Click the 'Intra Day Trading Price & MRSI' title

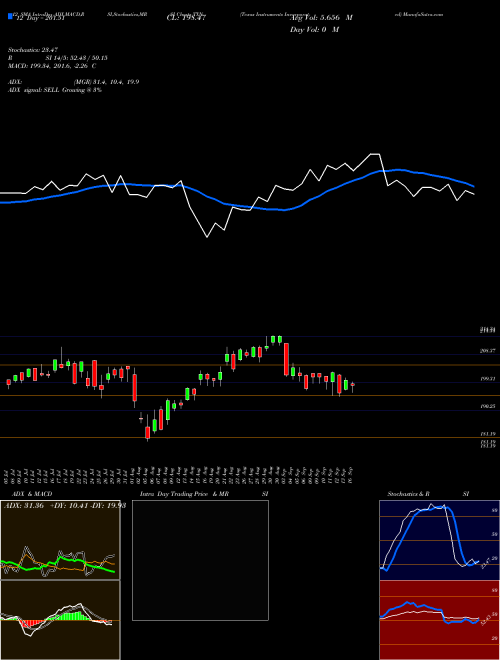204,494
